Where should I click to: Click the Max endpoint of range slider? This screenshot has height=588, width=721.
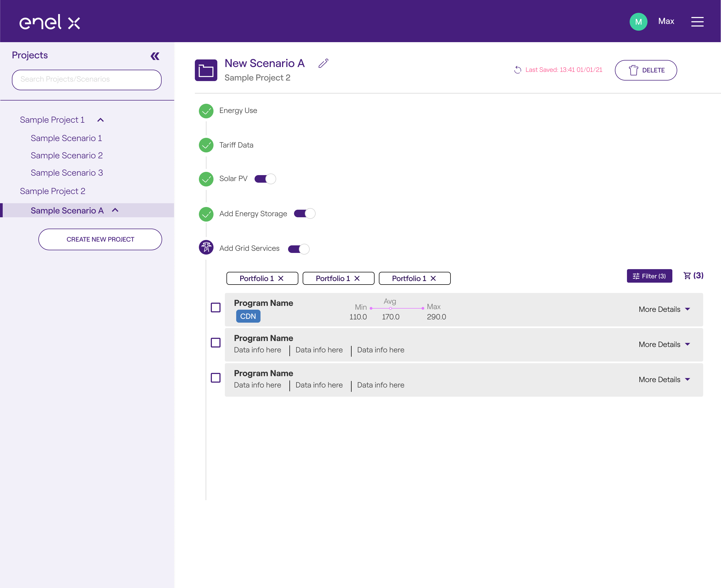click(423, 308)
